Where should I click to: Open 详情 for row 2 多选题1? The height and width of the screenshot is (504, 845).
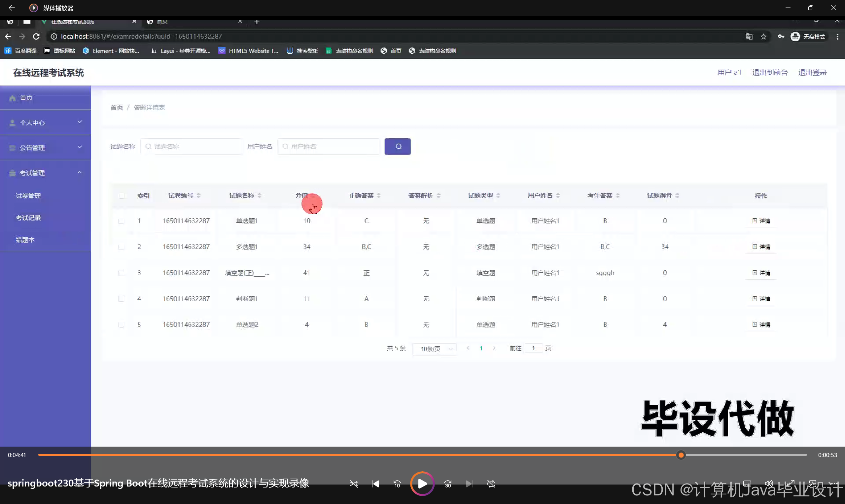[x=761, y=247]
